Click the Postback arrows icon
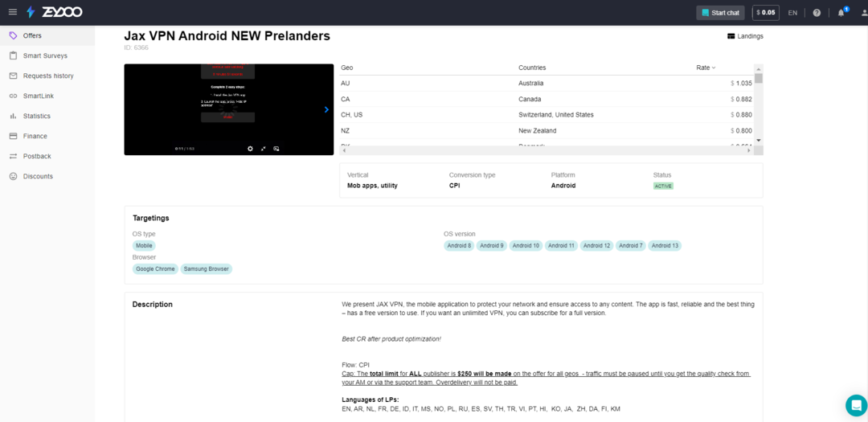Screen dimensions: 868x422 click(14, 156)
